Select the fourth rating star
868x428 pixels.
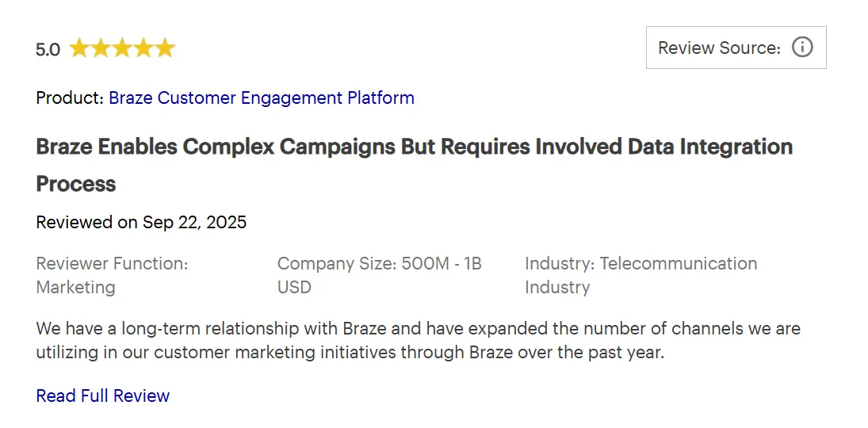point(143,49)
